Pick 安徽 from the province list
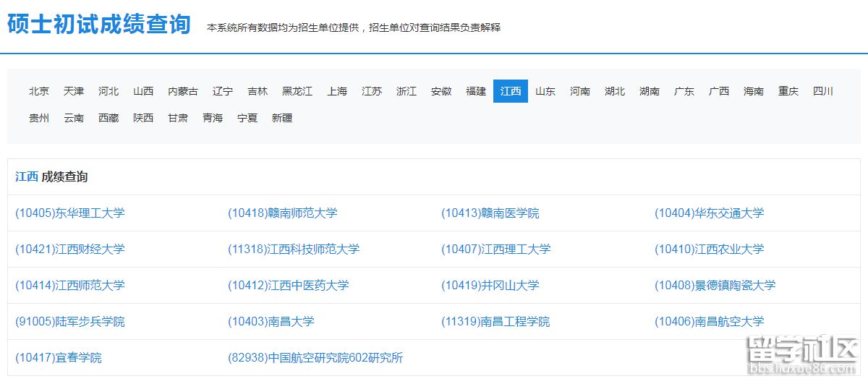 441,91
